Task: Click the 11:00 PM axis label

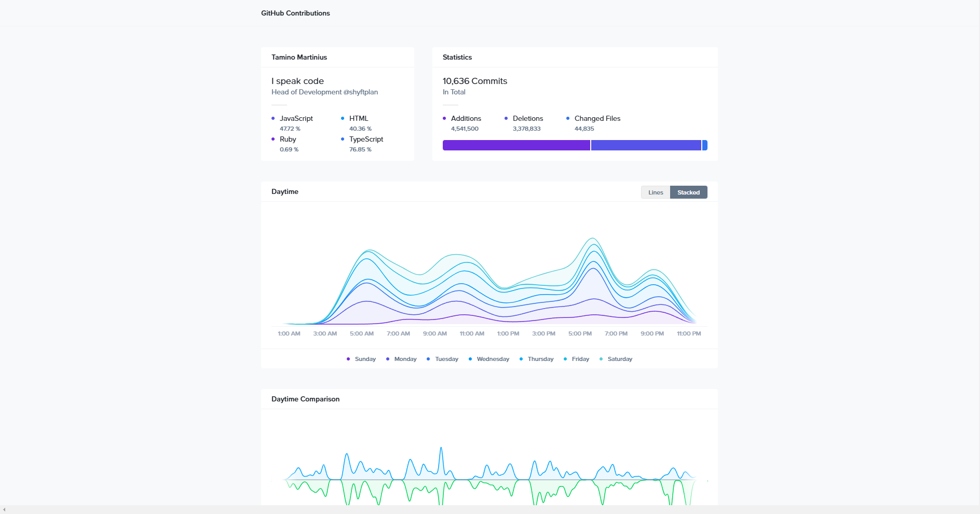Action: [689, 334]
